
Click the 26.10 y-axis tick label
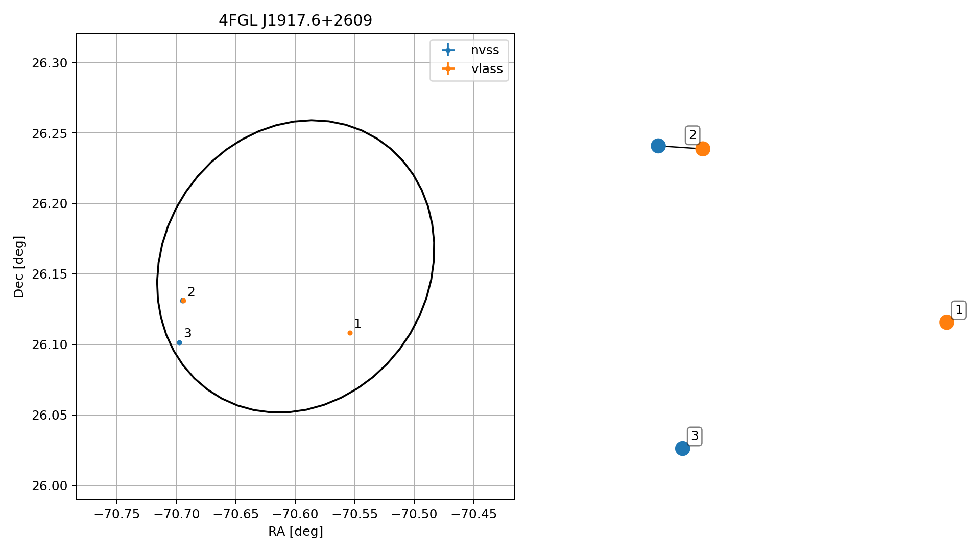coord(50,345)
